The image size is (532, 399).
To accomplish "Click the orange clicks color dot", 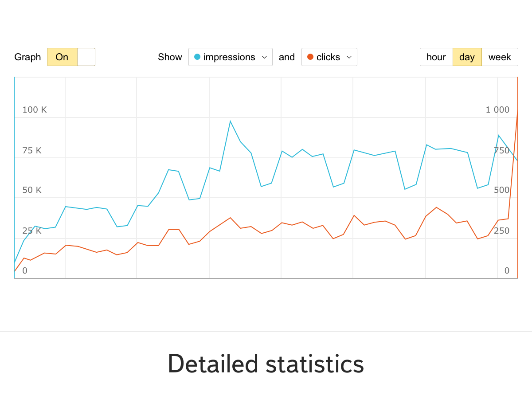I will [310, 57].
